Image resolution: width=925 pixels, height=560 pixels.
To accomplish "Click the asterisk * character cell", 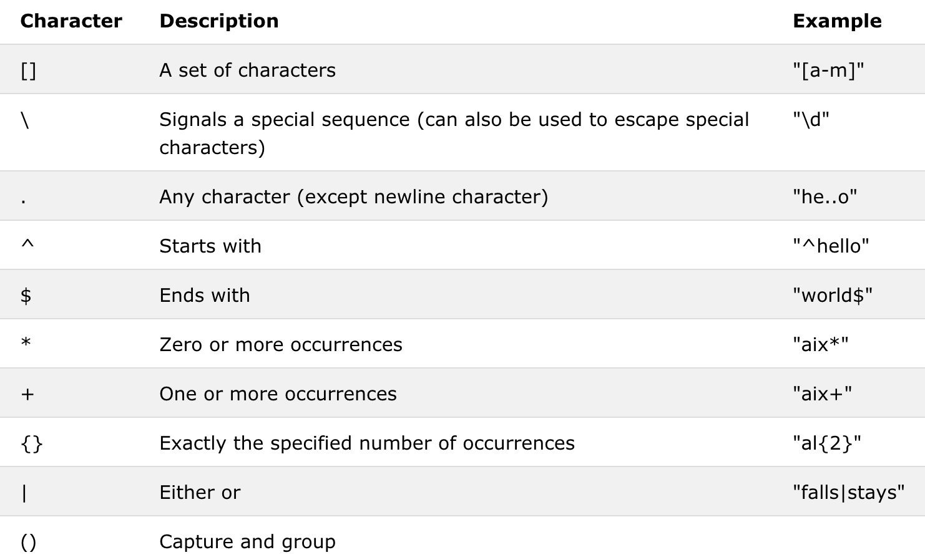I will [x=26, y=343].
